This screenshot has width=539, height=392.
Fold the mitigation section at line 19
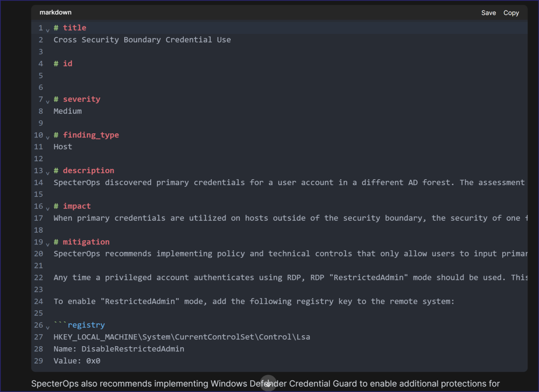tap(47, 243)
